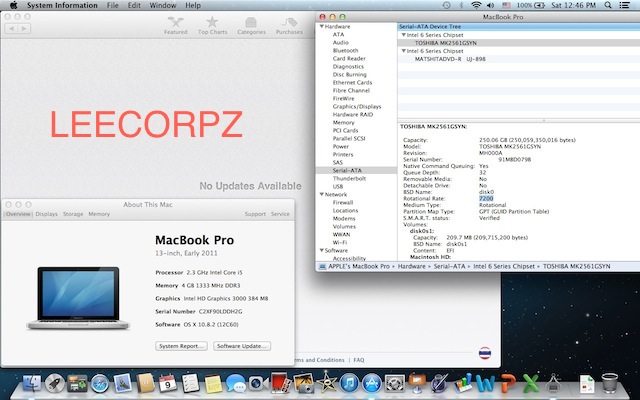
Task: Click highlighted Rotational Rate value 7200
Action: 486,198
